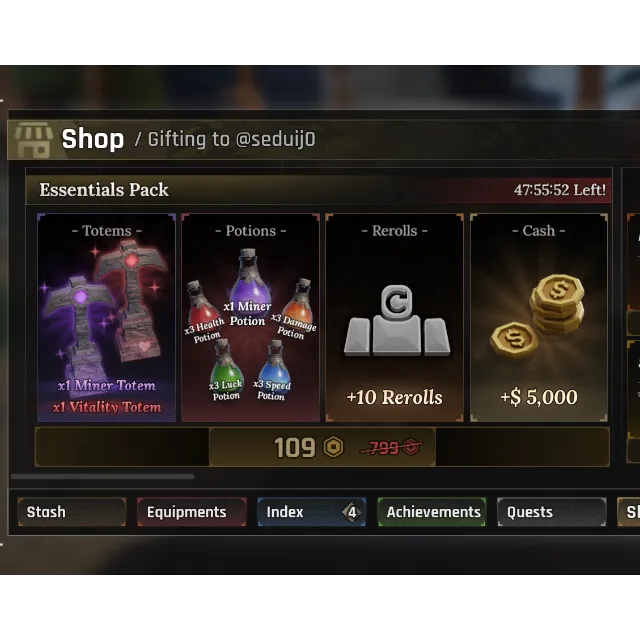
Task: Click the purple Miner Potion bottle
Action: click(249, 278)
